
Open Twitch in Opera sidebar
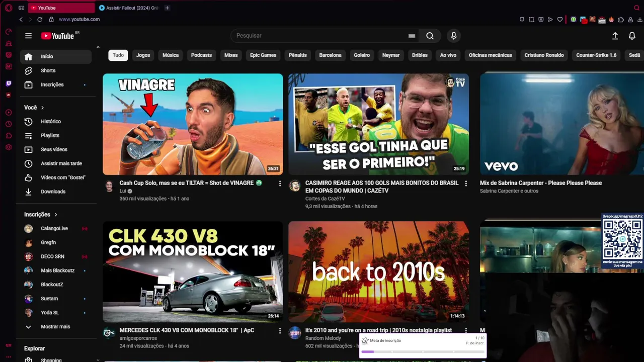pos(9,83)
